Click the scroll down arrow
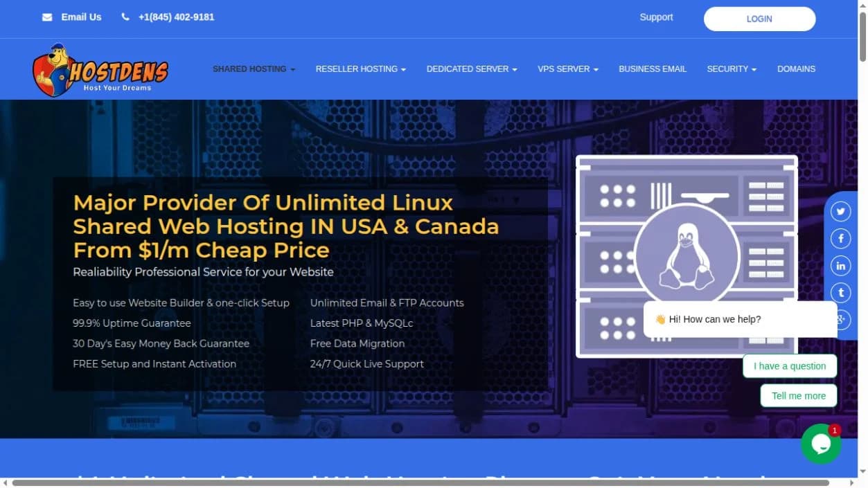Screen dimensions: 868x488 (862, 473)
